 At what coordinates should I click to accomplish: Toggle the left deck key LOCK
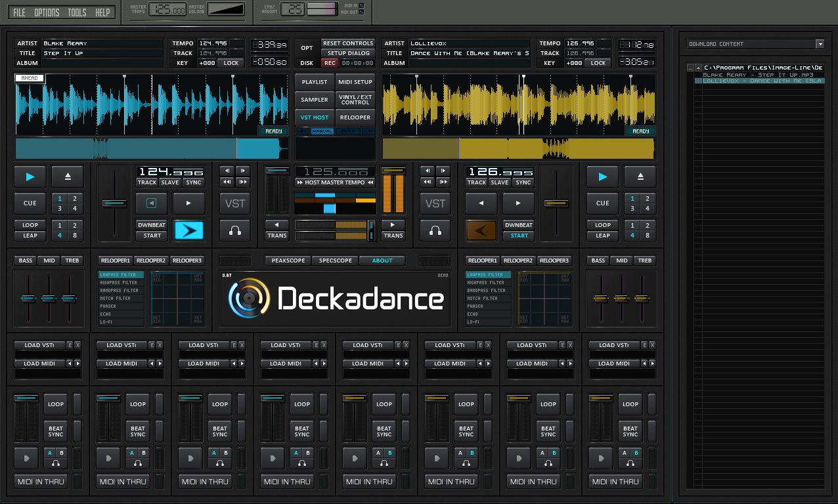tap(231, 63)
